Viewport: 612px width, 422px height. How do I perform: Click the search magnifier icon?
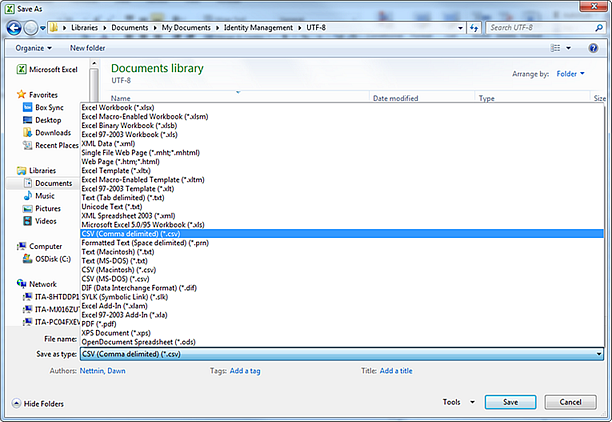coord(599,28)
